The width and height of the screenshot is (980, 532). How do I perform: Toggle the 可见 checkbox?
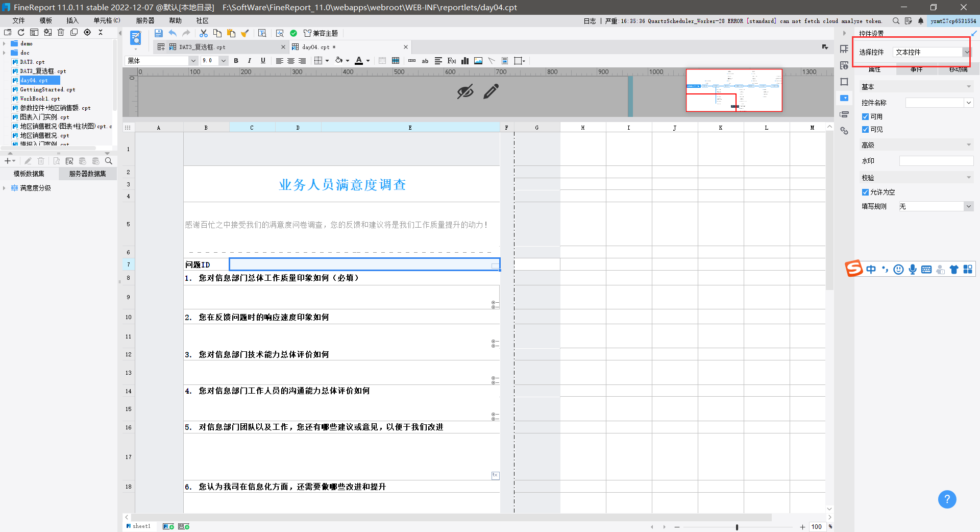pos(865,130)
